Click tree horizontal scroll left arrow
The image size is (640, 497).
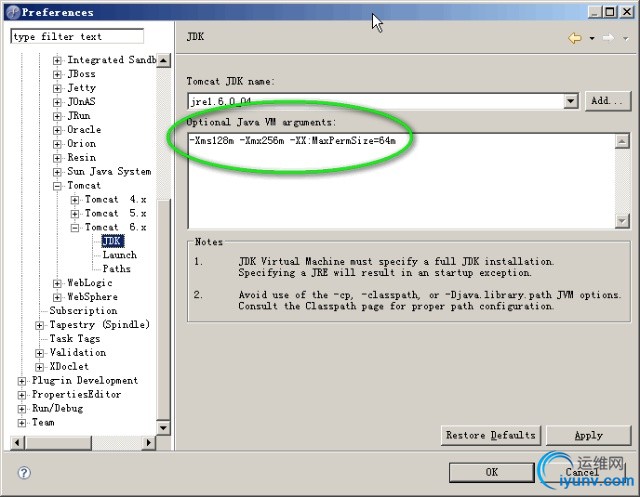[17, 442]
